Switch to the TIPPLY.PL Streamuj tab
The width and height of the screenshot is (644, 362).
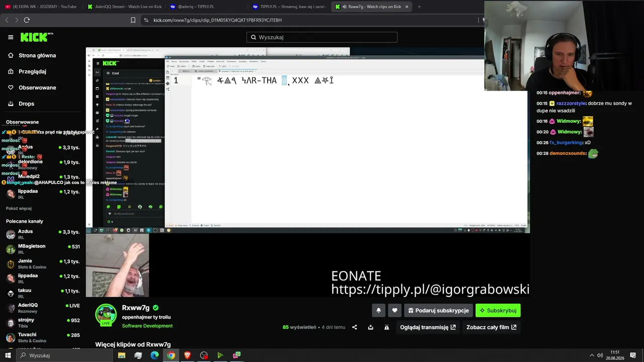289,7
